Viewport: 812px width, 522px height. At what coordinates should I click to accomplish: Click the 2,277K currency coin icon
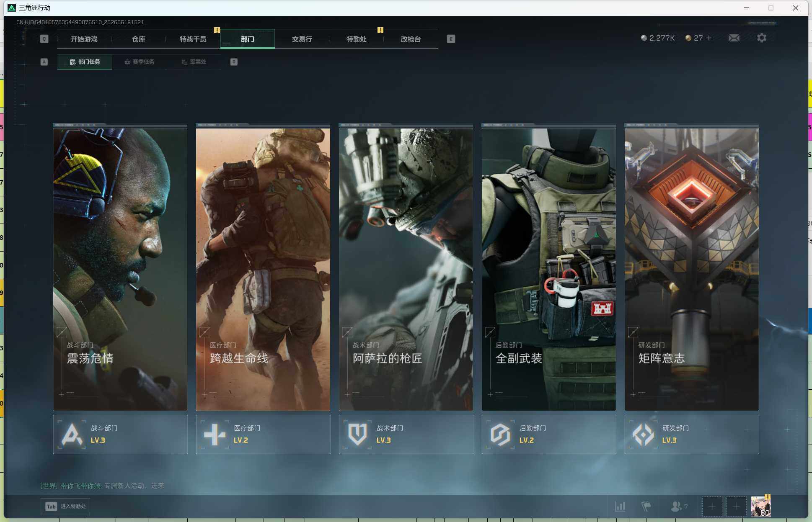644,38
